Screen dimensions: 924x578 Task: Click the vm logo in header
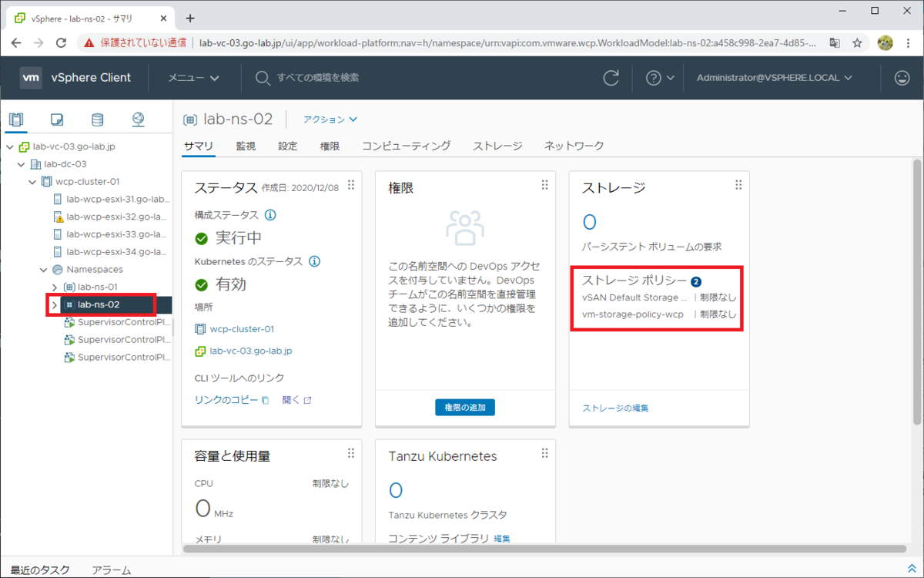point(31,77)
